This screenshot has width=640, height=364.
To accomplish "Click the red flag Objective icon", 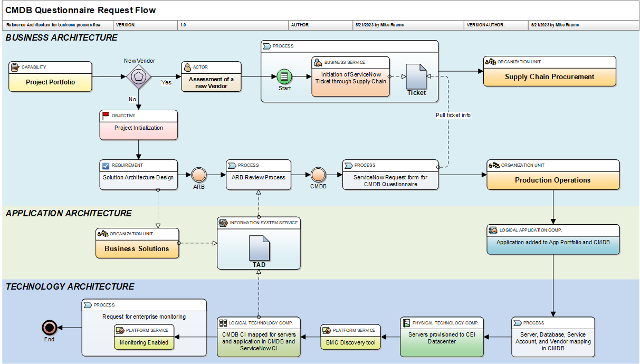I will pyautogui.click(x=106, y=116).
